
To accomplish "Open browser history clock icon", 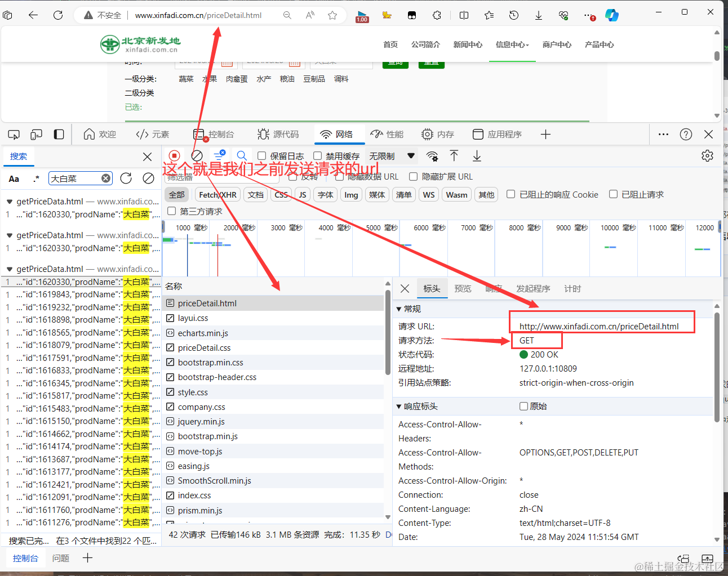I will (x=513, y=15).
